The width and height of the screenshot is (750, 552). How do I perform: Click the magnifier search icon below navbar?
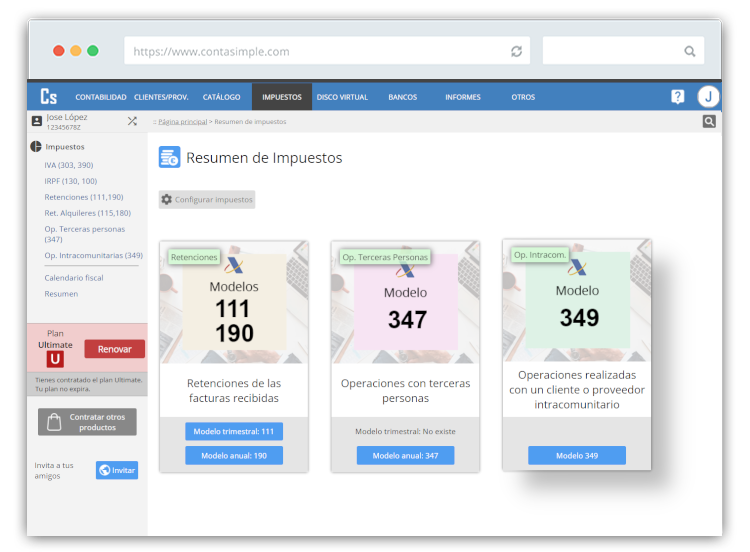coord(708,122)
